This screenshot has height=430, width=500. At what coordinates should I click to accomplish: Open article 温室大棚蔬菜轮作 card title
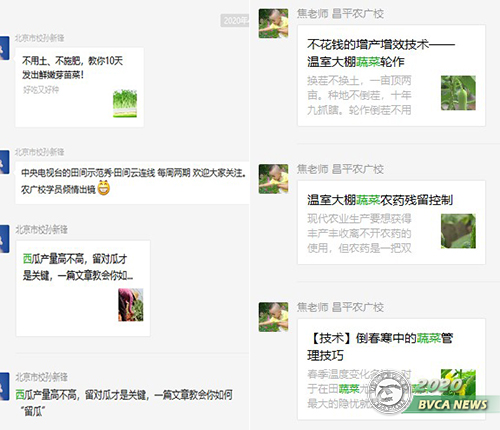[x=381, y=53]
